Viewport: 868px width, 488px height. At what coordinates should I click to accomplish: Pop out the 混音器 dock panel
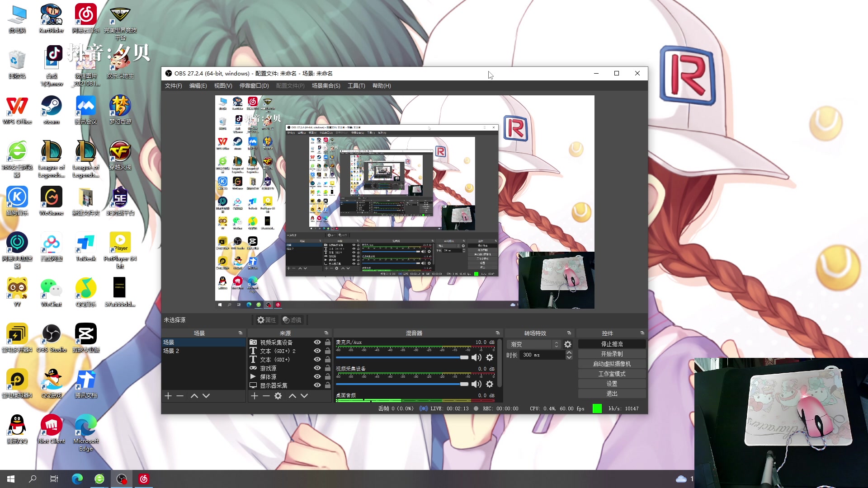(498, 333)
